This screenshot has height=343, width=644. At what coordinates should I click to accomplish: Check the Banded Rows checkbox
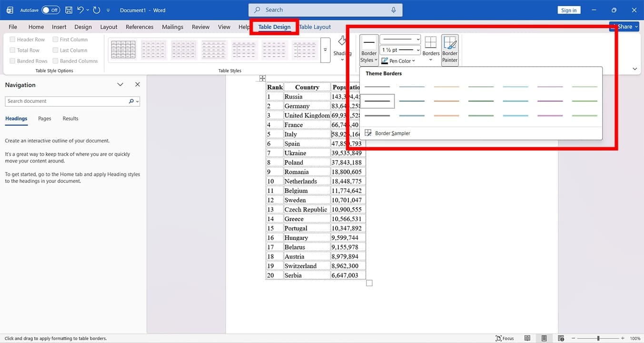tap(12, 61)
